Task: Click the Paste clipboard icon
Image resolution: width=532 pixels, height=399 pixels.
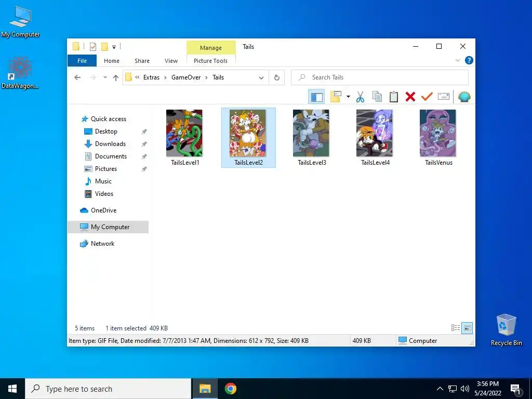Action: [x=394, y=97]
